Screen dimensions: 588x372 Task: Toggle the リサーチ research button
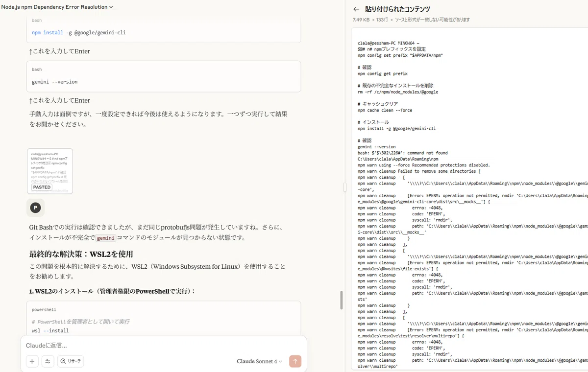pyautogui.click(x=71, y=361)
